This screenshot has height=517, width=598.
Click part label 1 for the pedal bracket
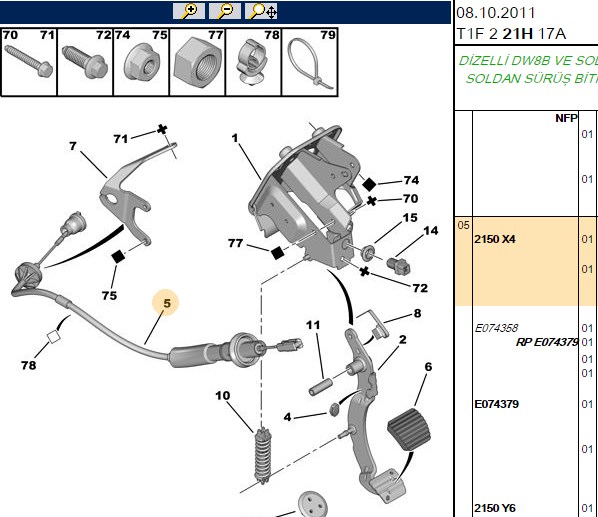(235, 138)
